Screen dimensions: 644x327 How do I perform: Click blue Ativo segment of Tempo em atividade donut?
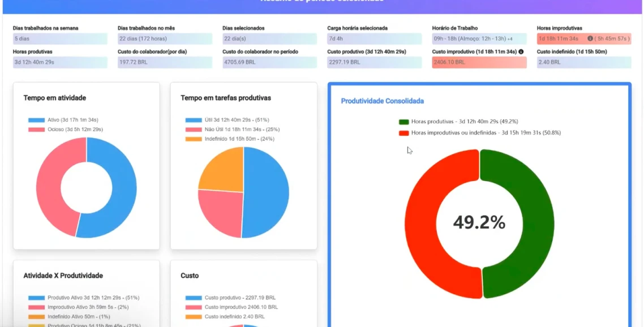(124, 189)
